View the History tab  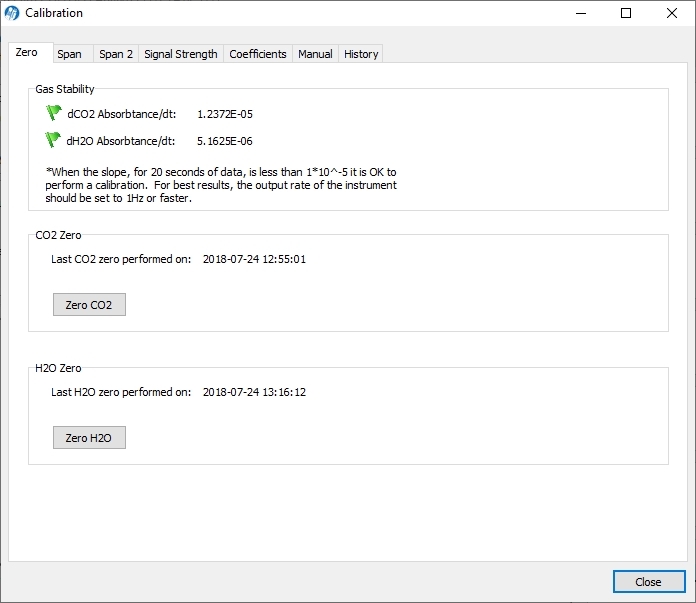tap(361, 54)
